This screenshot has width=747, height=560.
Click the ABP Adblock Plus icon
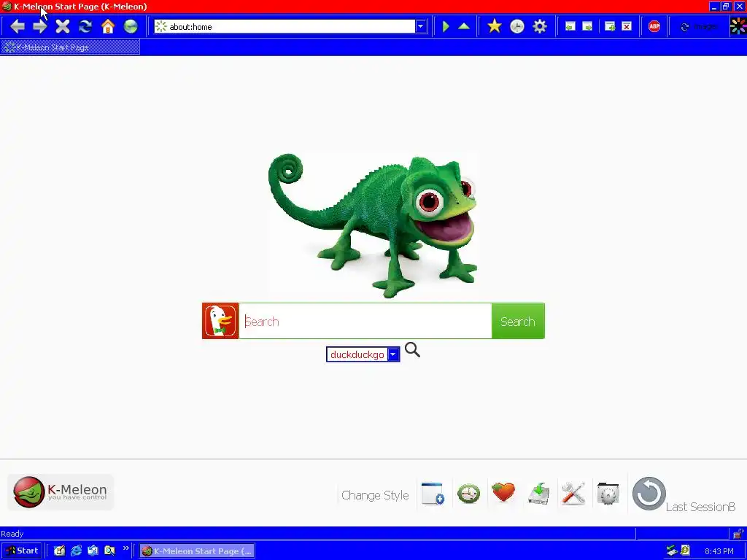[x=654, y=26]
